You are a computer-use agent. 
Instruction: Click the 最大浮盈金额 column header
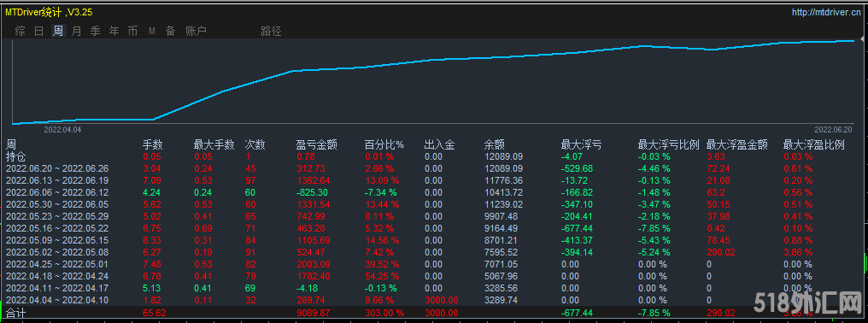[x=737, y=145]
